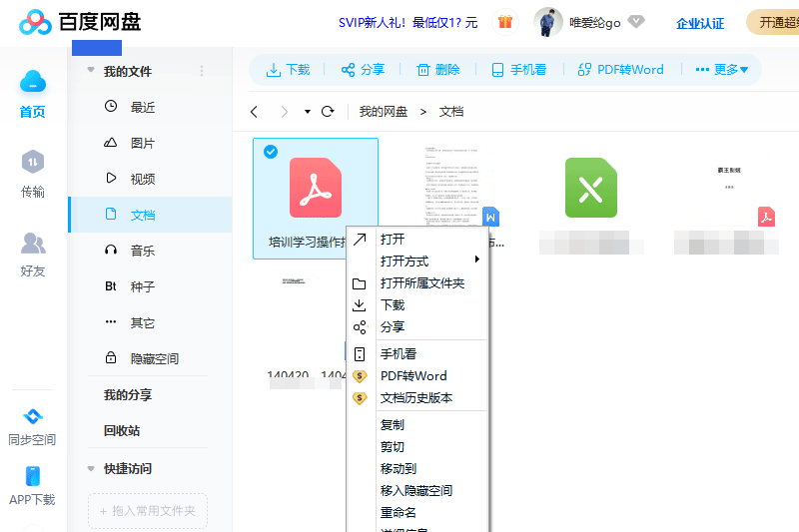Select the large red PDF file icon
This screenshot has width=799, height=532.
pos(316,188)
